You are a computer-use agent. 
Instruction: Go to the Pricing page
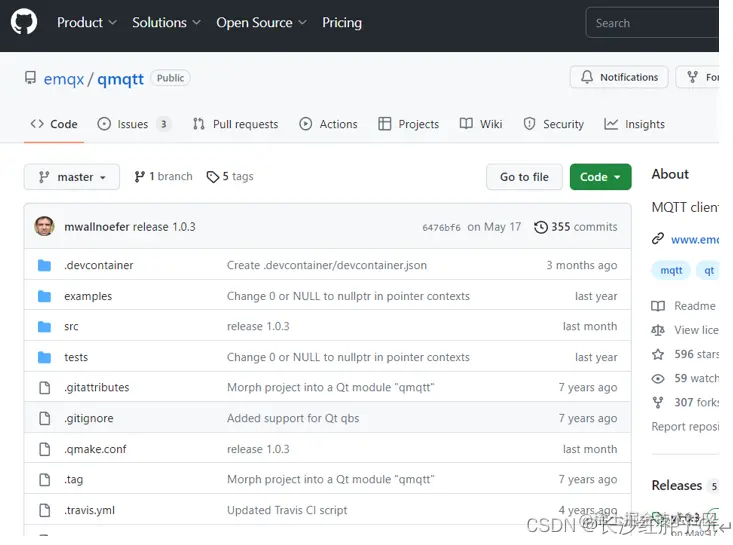342,22
